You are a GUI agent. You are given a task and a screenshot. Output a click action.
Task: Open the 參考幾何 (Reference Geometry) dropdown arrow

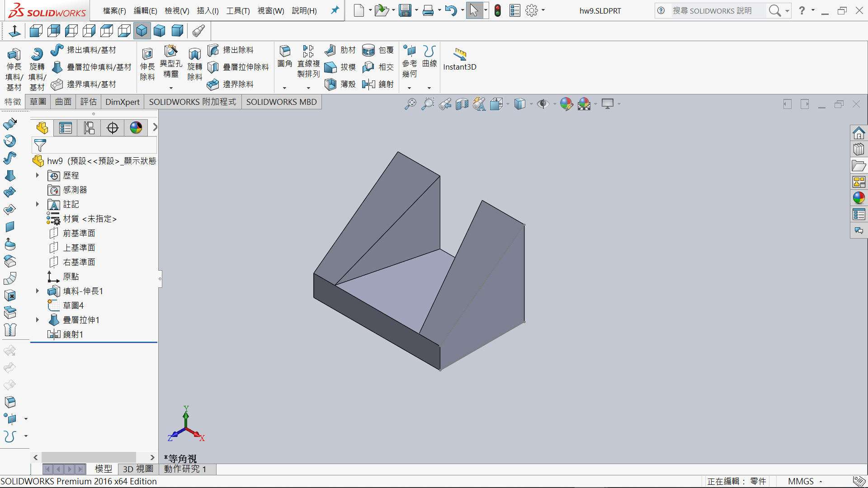410,88
